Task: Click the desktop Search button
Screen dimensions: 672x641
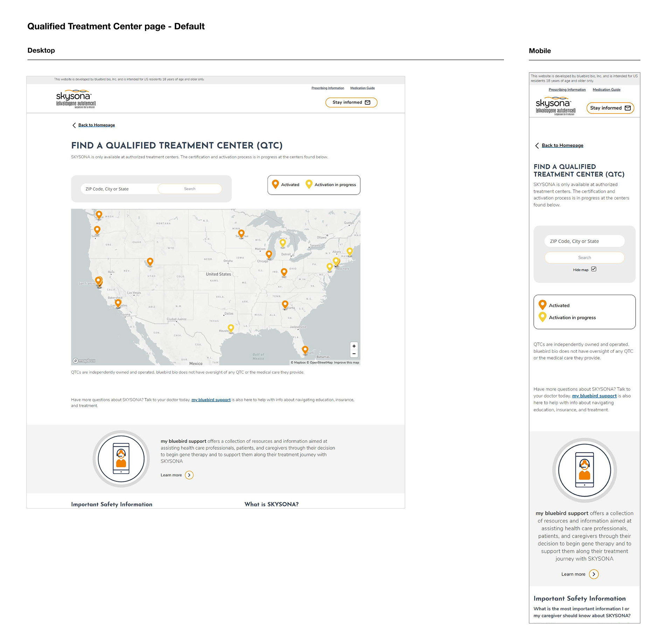Action: pos(190,189)
